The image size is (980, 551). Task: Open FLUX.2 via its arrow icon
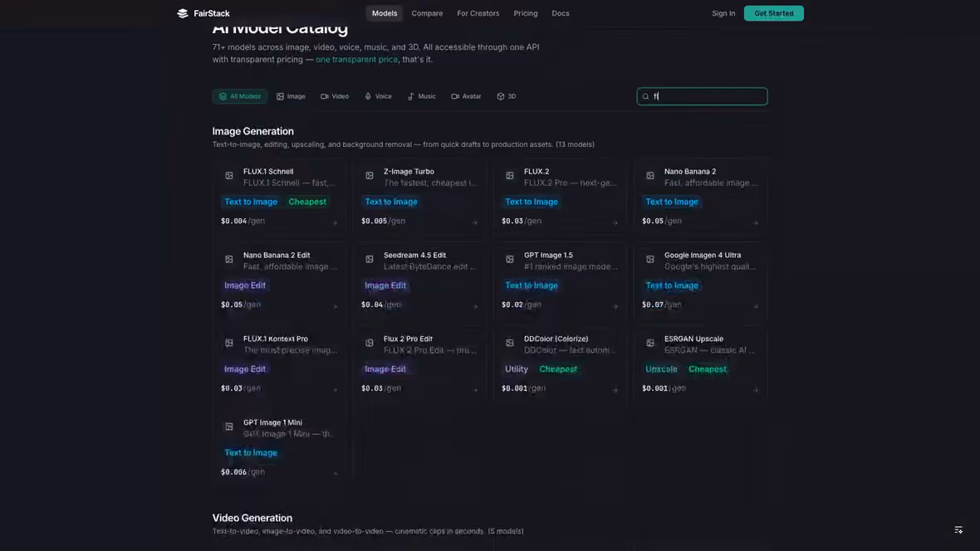[615, 222]
